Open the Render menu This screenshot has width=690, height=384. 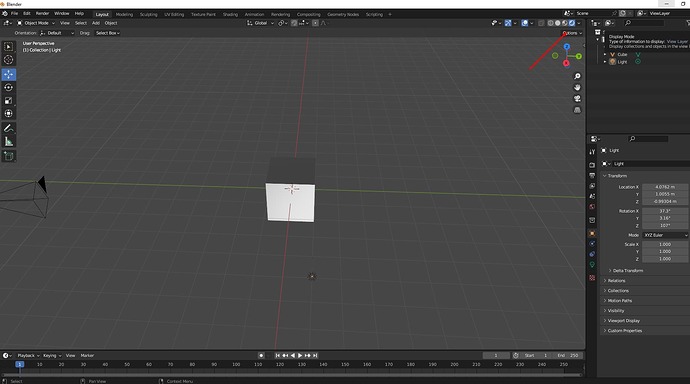pos(42,14)
